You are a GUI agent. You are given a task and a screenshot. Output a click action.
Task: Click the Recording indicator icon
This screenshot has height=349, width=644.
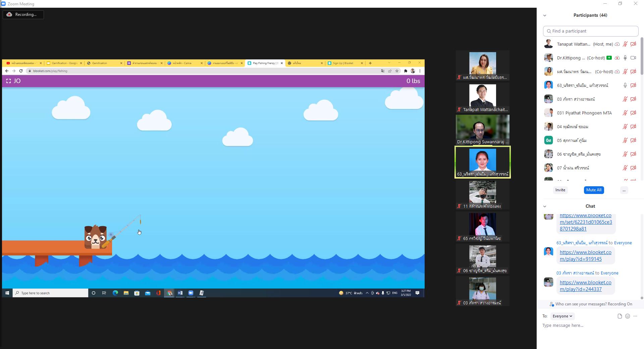point(9,14)
